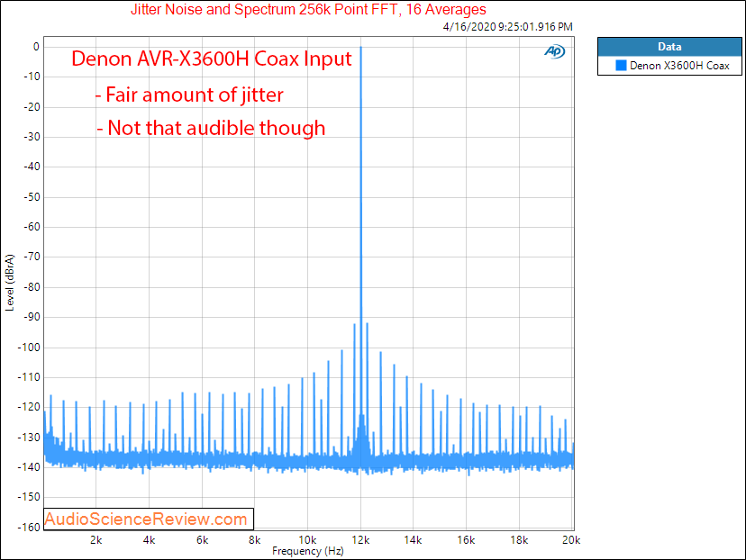Click the 2k frequency axis tick label
The height and width of the screenshot is (560, 746).
point(96,540)
